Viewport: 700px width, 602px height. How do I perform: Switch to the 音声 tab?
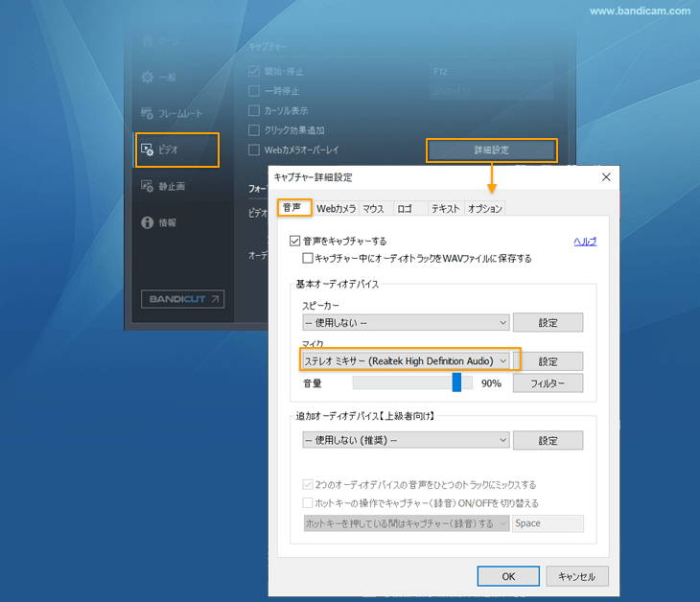coord(294,207)
